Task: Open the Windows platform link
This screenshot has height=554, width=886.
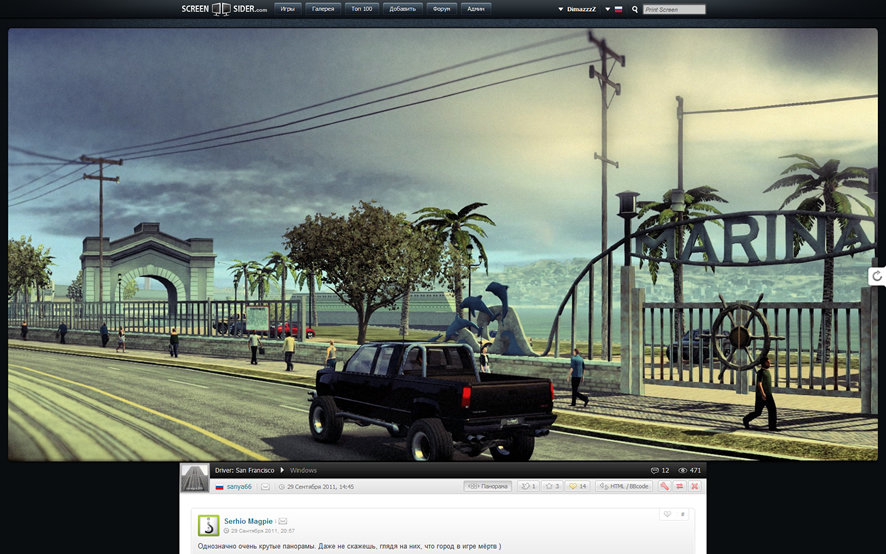Action: [303, 470]
